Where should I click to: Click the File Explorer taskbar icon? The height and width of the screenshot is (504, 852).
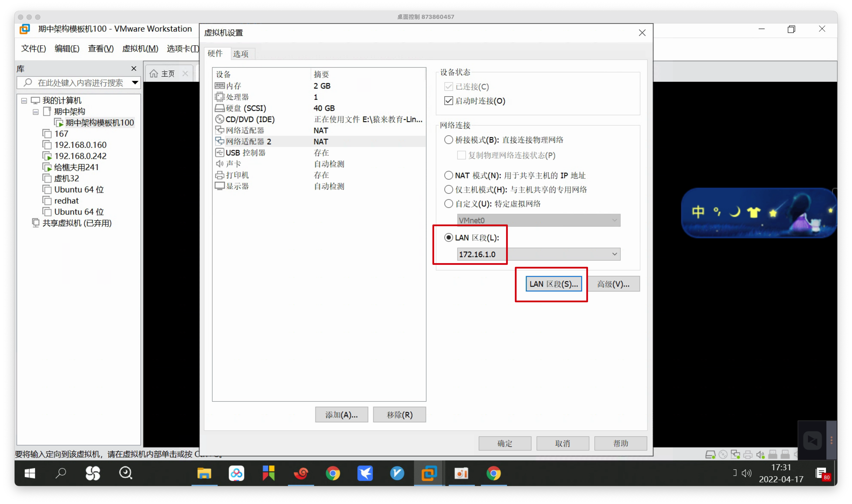204,473
